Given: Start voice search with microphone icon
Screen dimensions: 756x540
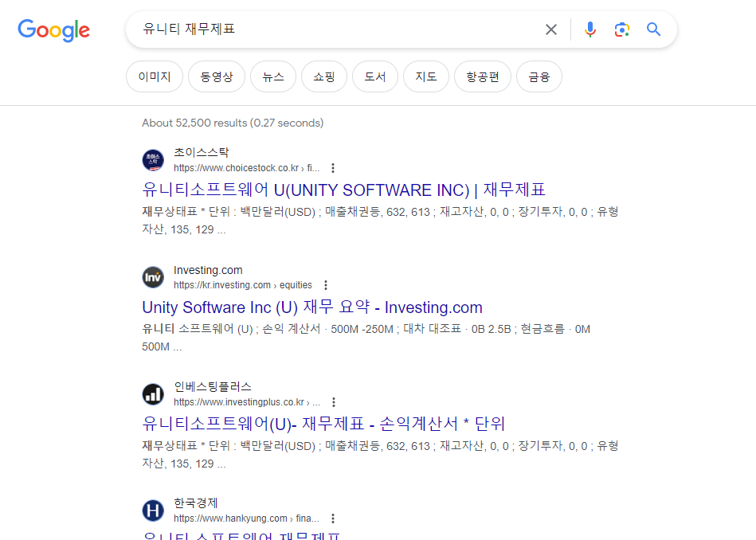Looking at the screenshot, I should 590,29.
